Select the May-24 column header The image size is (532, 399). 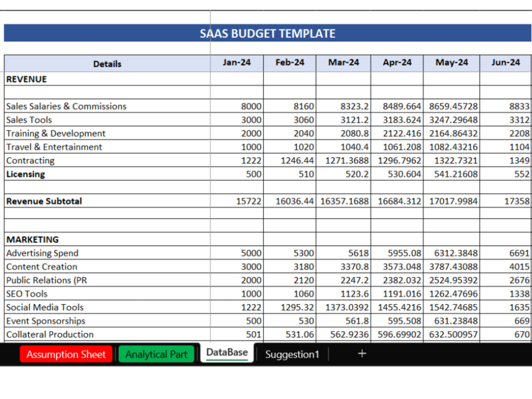click(x=452, y=63)
